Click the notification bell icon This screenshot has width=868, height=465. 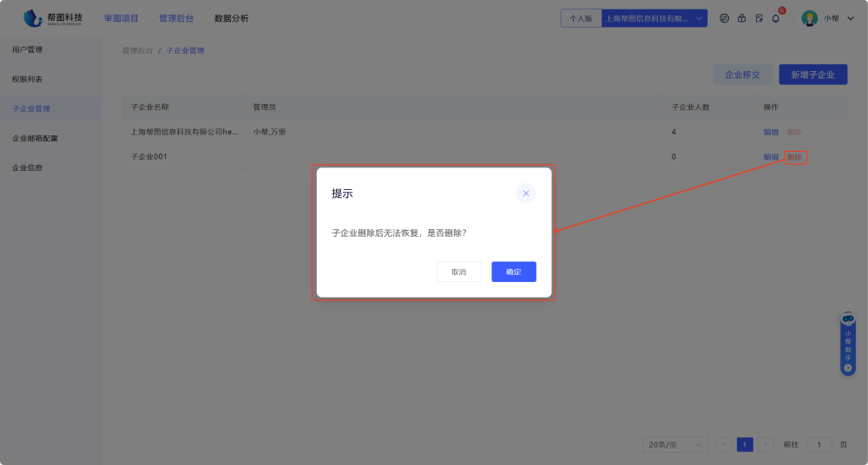tap(776, 18)
